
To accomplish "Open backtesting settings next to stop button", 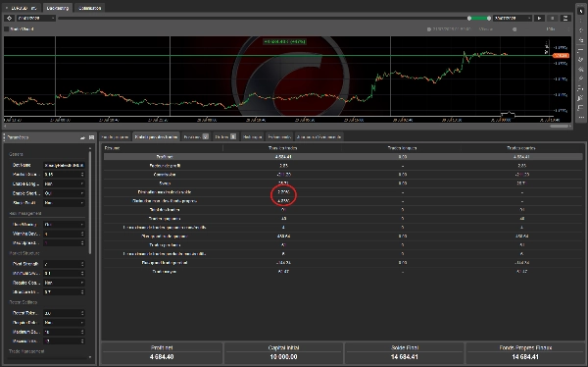I will (x=565, y=18).
